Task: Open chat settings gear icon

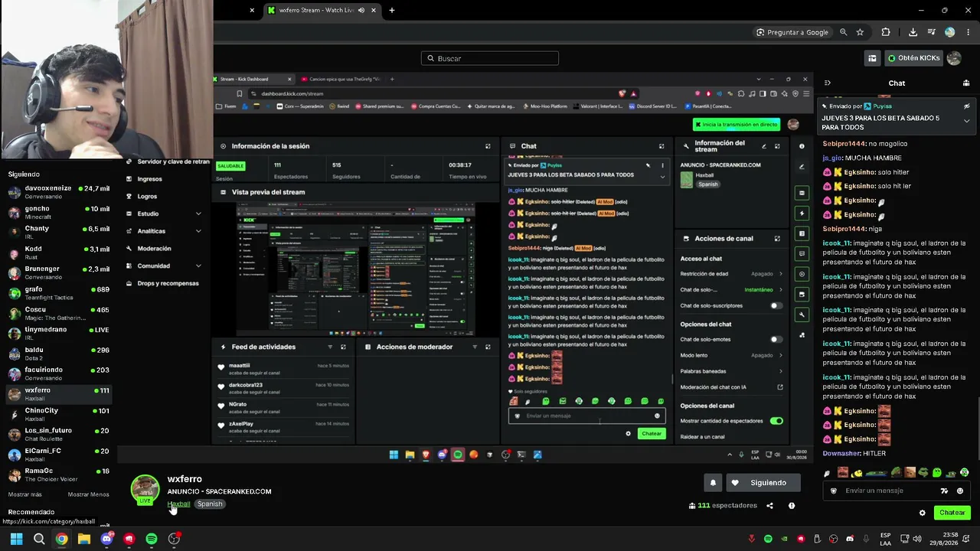Action: point(922,513)
